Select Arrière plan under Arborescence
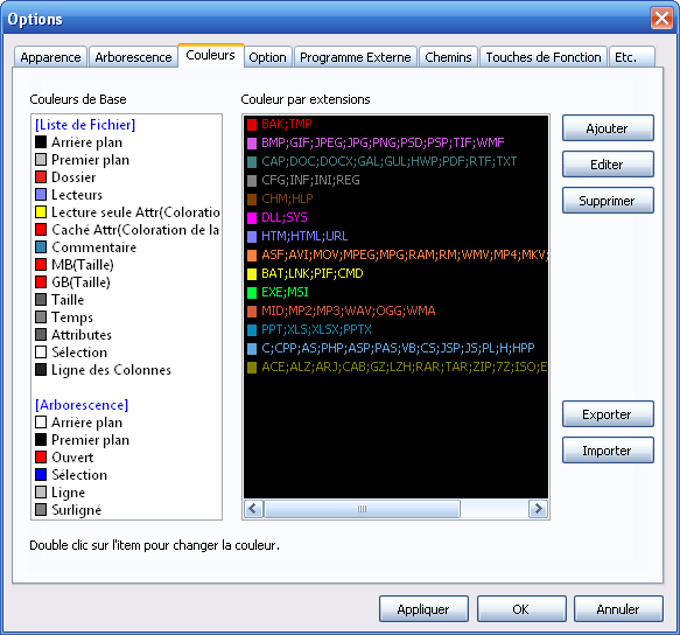680x635 pixels. tap(87, 422)
